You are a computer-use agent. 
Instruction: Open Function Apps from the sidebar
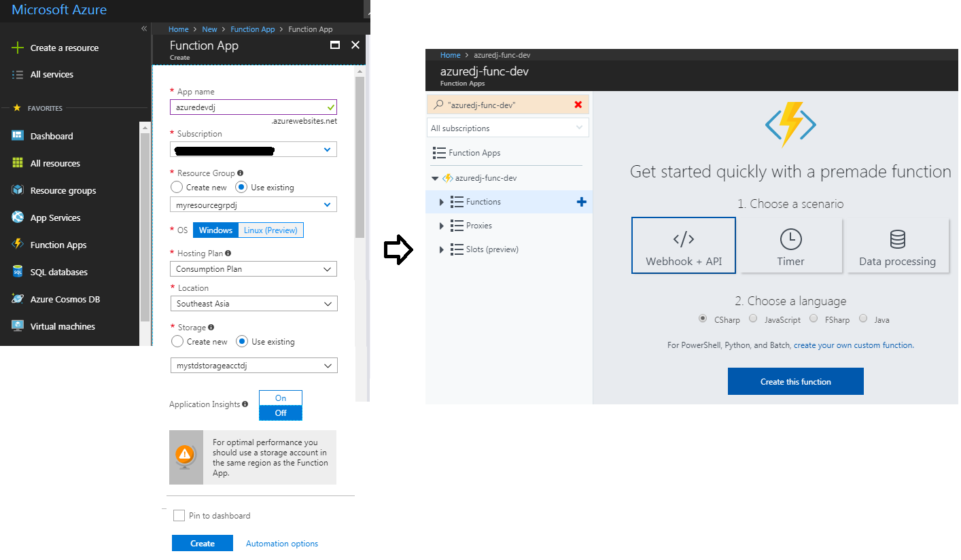click(x=58, y=244)
